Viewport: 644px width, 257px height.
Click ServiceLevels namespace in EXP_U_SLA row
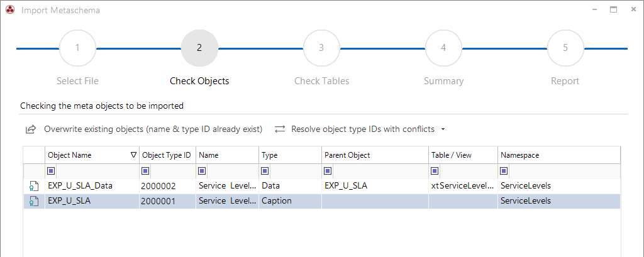[x=559, y=201]
